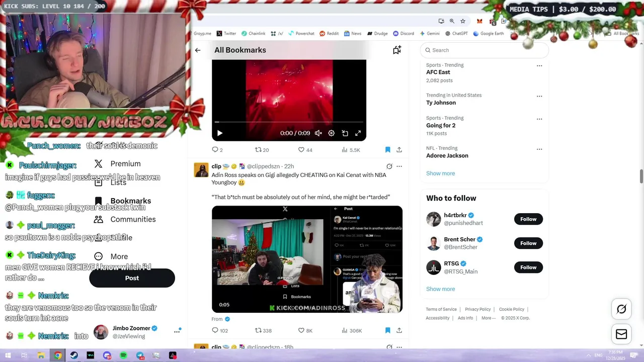
Task: Open the add bookmark folder icon
Action: coord(397,50)
